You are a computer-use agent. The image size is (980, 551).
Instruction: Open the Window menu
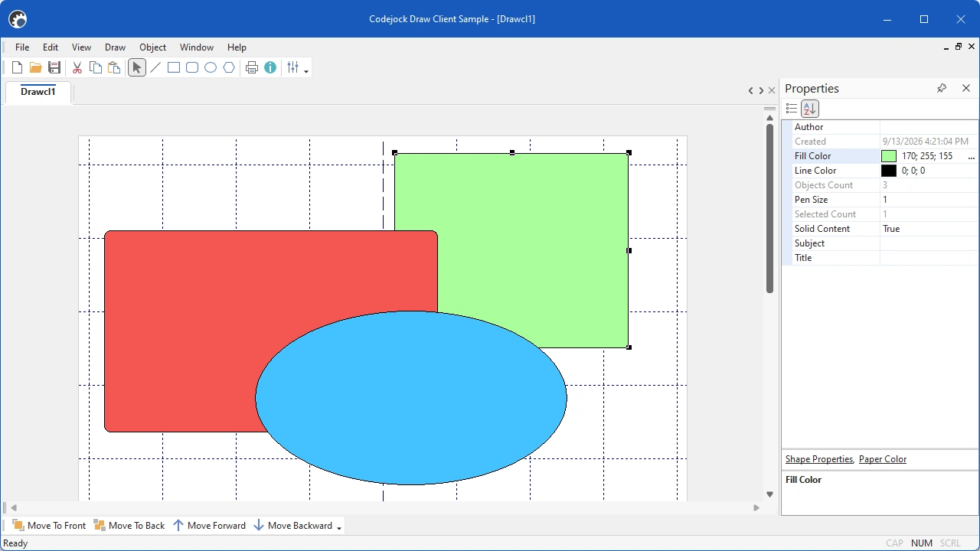197,47
